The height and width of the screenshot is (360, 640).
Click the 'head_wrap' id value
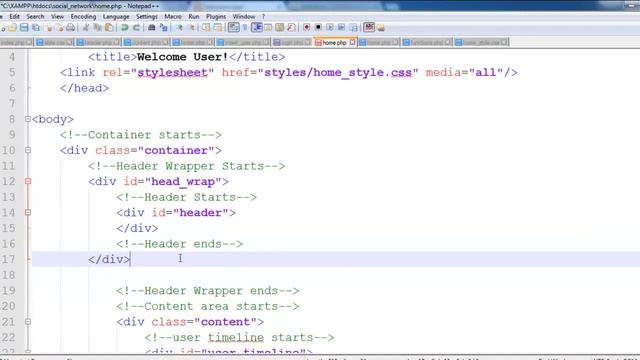[183, 182]
